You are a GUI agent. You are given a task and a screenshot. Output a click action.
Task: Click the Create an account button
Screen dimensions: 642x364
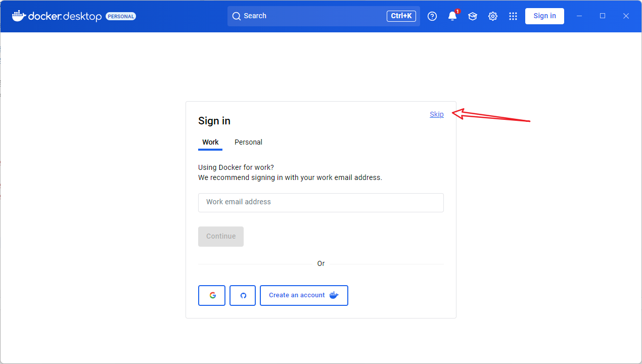[304, 295]
